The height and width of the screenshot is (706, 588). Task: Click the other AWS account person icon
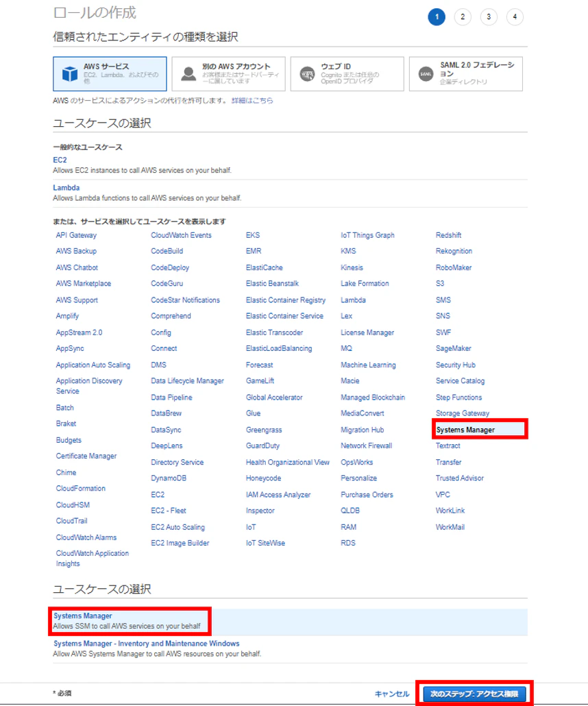pyautogui.click(x=188, y=74)
